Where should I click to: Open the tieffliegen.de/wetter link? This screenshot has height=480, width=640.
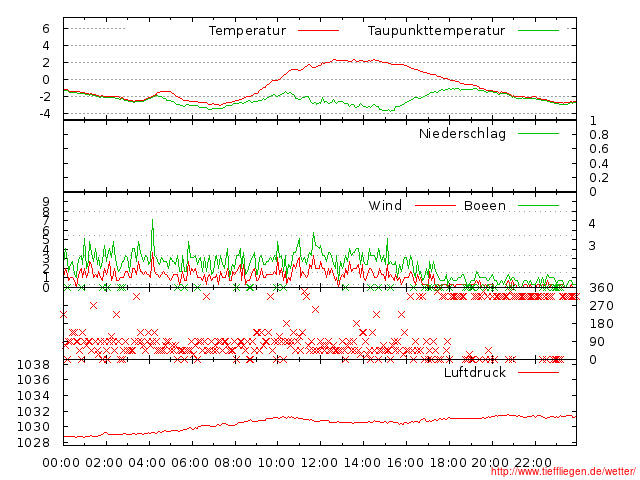[x=563, y=472]
